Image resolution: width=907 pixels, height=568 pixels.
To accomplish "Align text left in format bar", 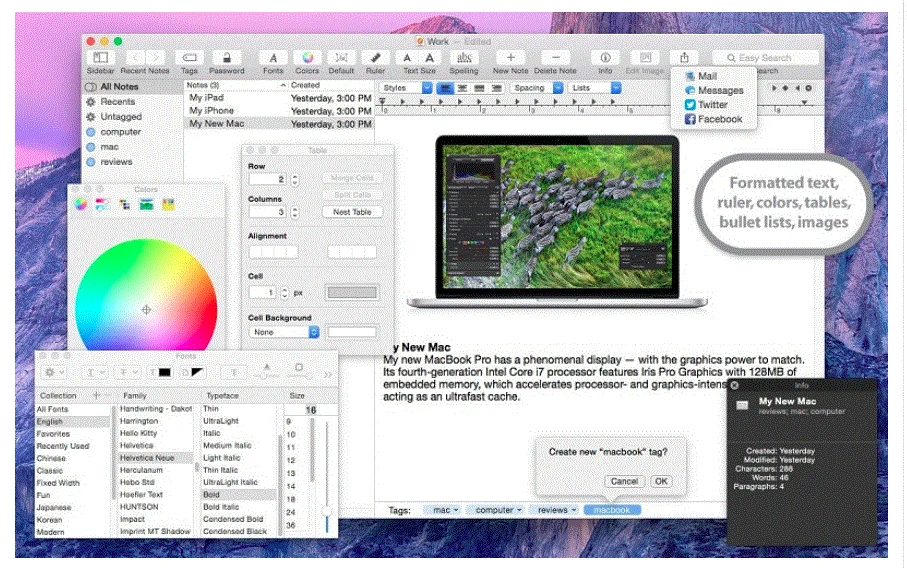I will pyautogui.click(x=445, y=88).
